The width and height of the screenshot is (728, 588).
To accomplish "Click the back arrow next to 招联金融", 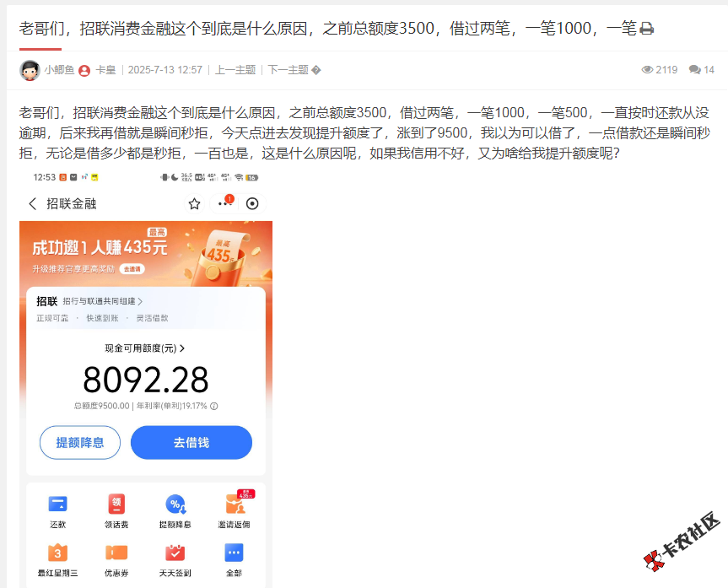I will [x=33, y=203].
